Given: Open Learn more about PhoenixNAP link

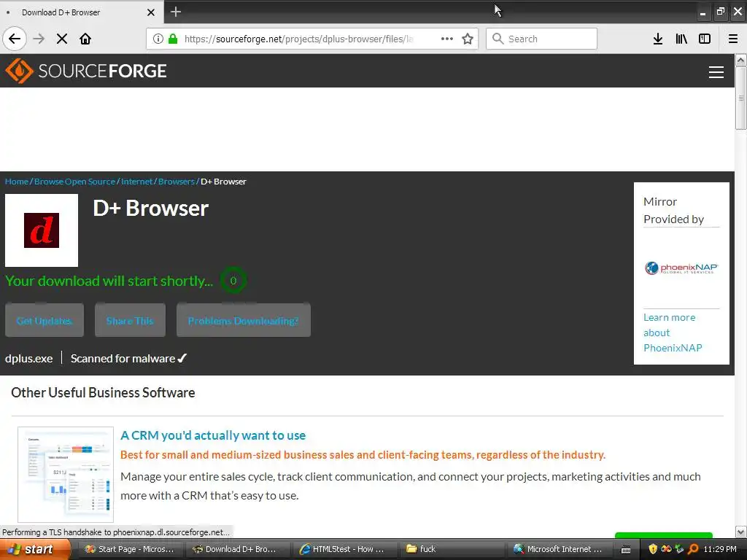Looking at the screenshot, I should (x=673, y=332).
